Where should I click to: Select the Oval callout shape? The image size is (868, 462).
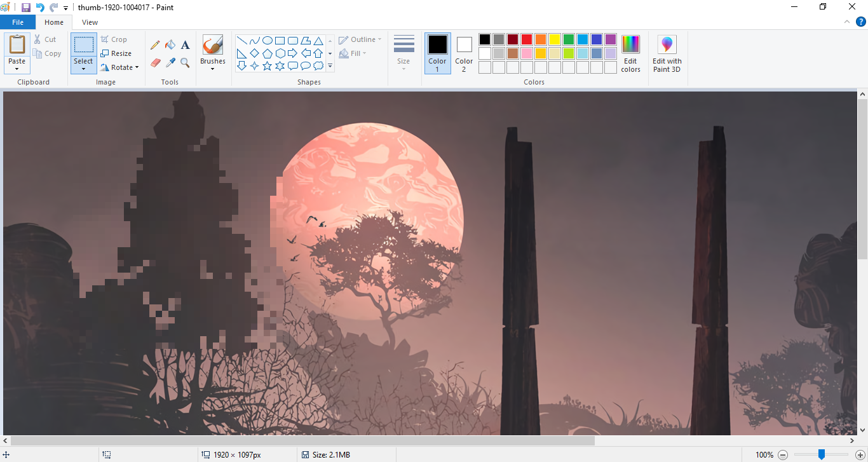point(306,65)
